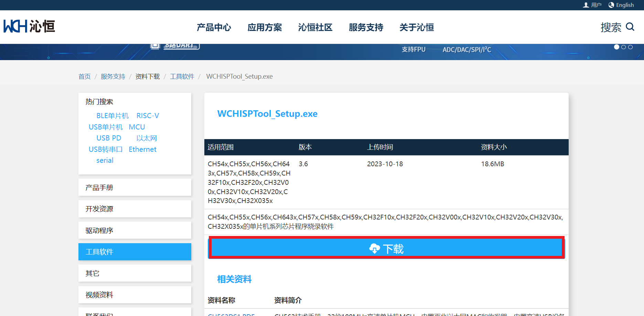This screenshot has height=316, width=644.
Task: Open 其它 sidebar category
Action: 135,273
